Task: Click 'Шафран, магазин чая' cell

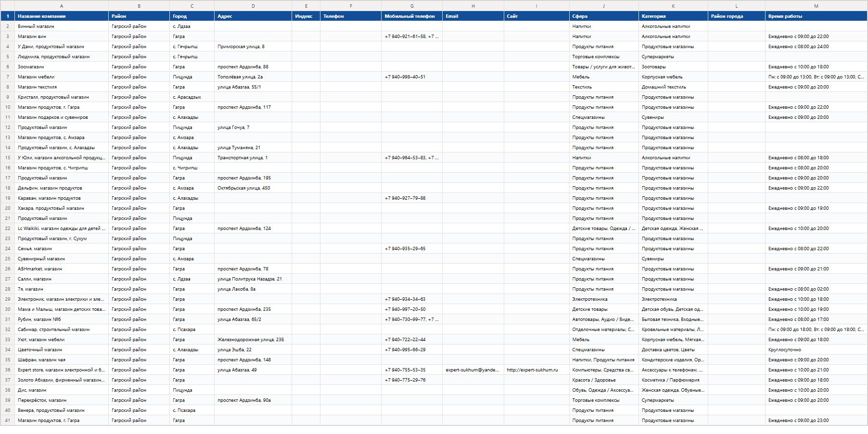Action: [62, 360]
